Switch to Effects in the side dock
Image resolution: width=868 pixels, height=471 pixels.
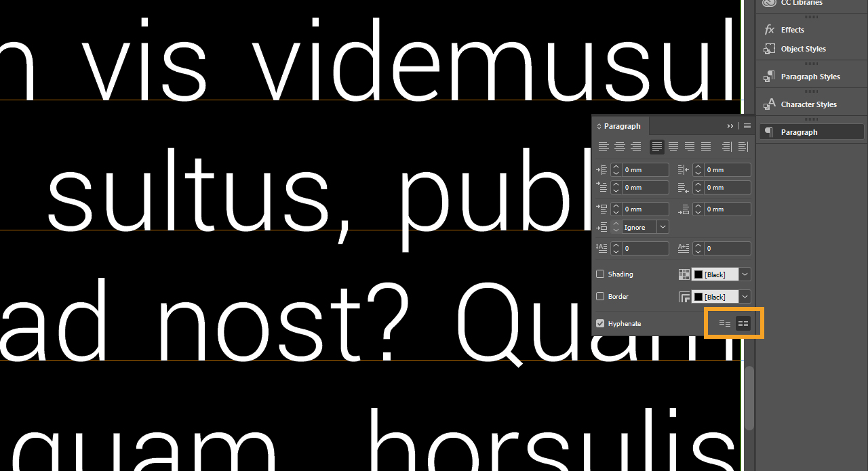click(x=792, y=30)
